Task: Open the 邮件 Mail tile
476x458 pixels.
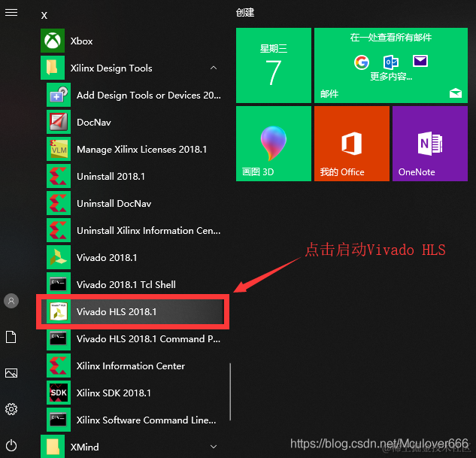Action: pyautogui.click(x=391, y=65)
